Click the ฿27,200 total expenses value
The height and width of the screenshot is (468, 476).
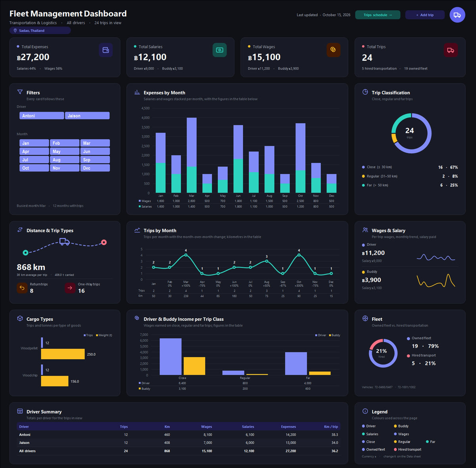[x=33, y=57]
